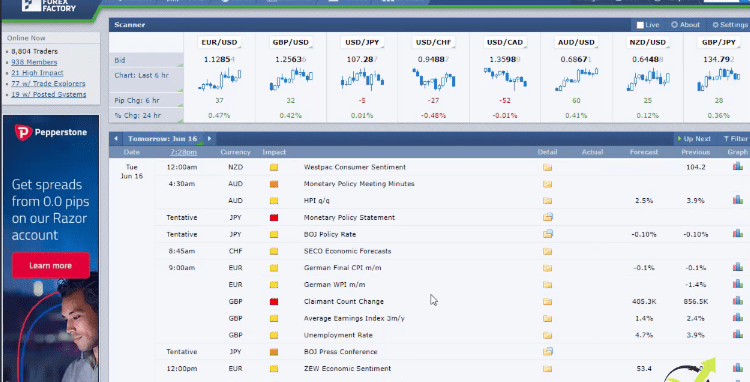Open detail folder for BOJ Press Conference
Screen dimensions: 750x382
pyautogui.click(x=548, y=351)
